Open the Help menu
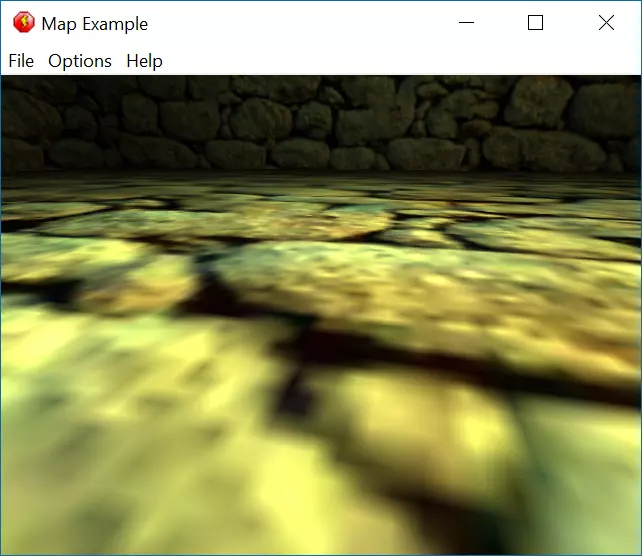The image size is (642, 556). coord(144,61)
